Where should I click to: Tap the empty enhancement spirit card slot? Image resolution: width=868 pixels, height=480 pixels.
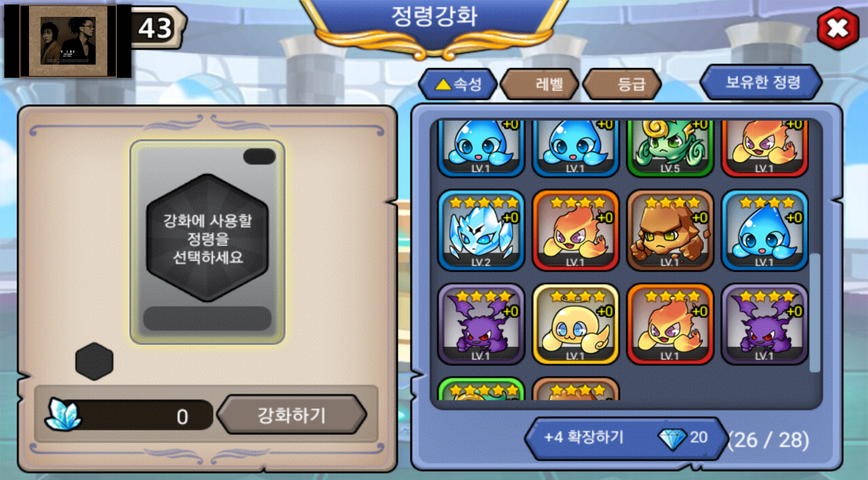(207, 242)
